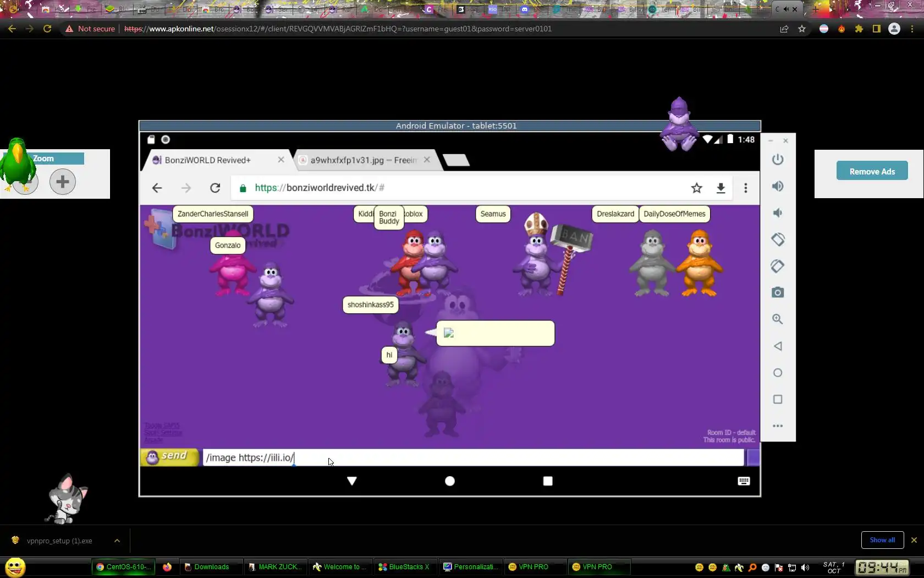Tap the Android home navigation circle
The height and width of the screenshot is (578, 924).
click(450, 481)
